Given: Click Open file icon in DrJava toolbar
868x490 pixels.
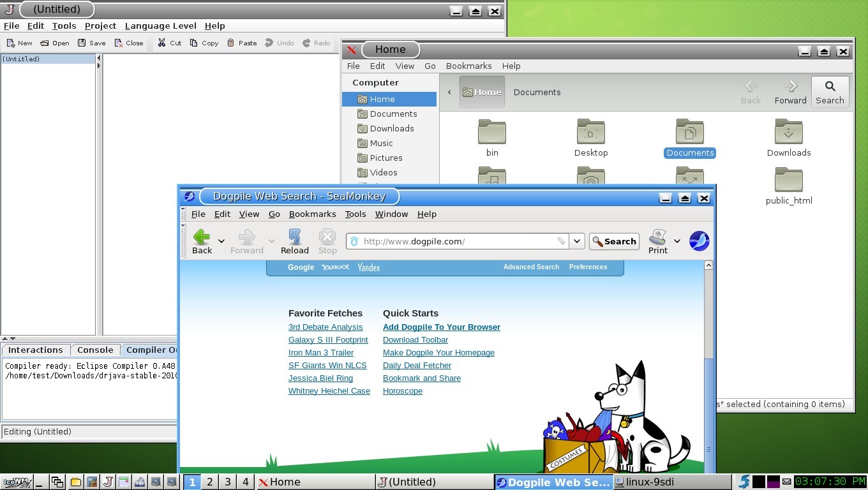Looking at the screenshot, I should coord(44,43).
